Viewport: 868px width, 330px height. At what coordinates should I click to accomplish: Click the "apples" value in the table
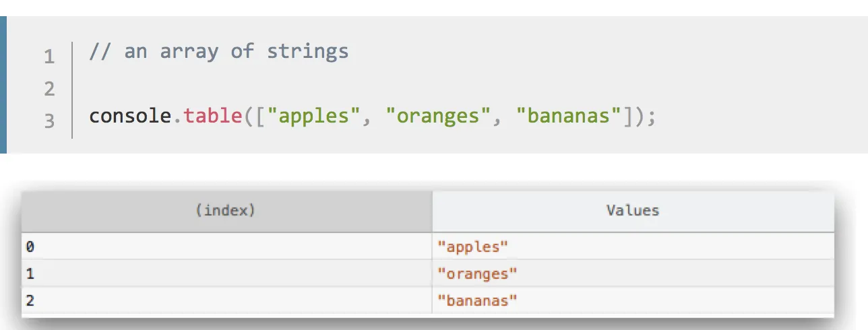[x=472, y=246]
